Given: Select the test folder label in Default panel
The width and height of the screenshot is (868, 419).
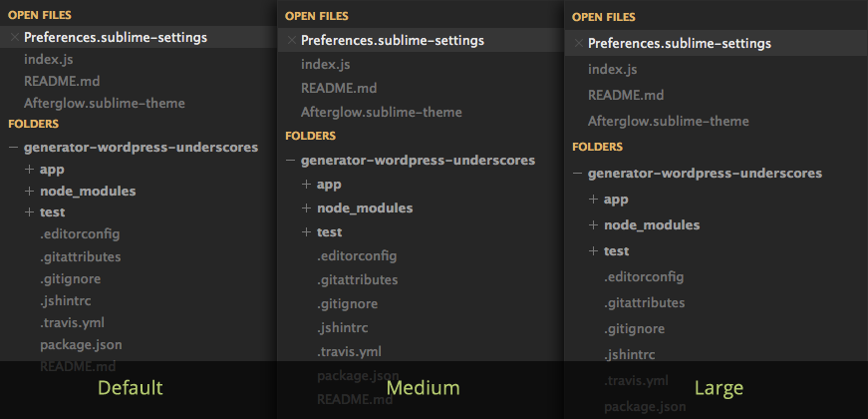Looking at the screenshot, I should [x=53, y=212].
